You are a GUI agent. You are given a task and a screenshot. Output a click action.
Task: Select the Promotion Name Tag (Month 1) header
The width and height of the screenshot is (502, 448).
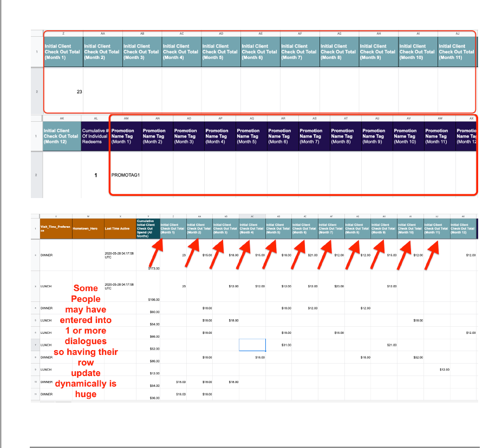pyautogui.click(x=126, y=136)
